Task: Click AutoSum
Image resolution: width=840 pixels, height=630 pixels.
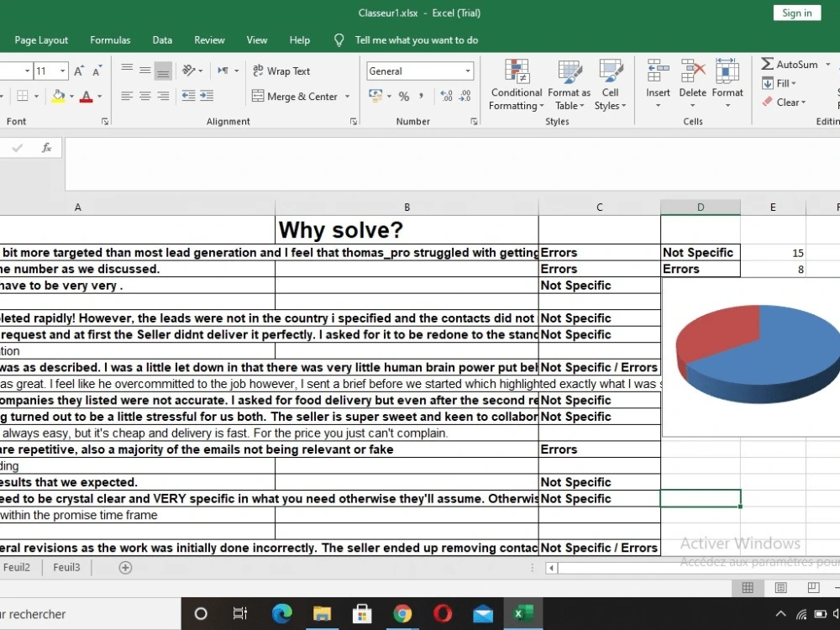Action: pos(790,65)
